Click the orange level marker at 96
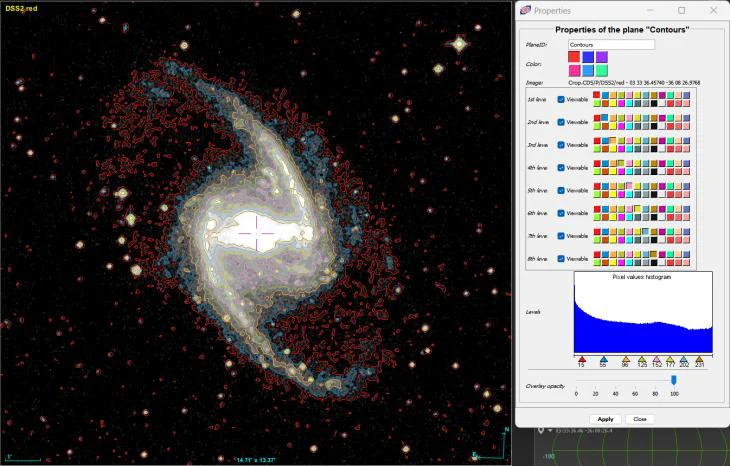The height and width of the screenshot is (466, 730). (626, 359)
